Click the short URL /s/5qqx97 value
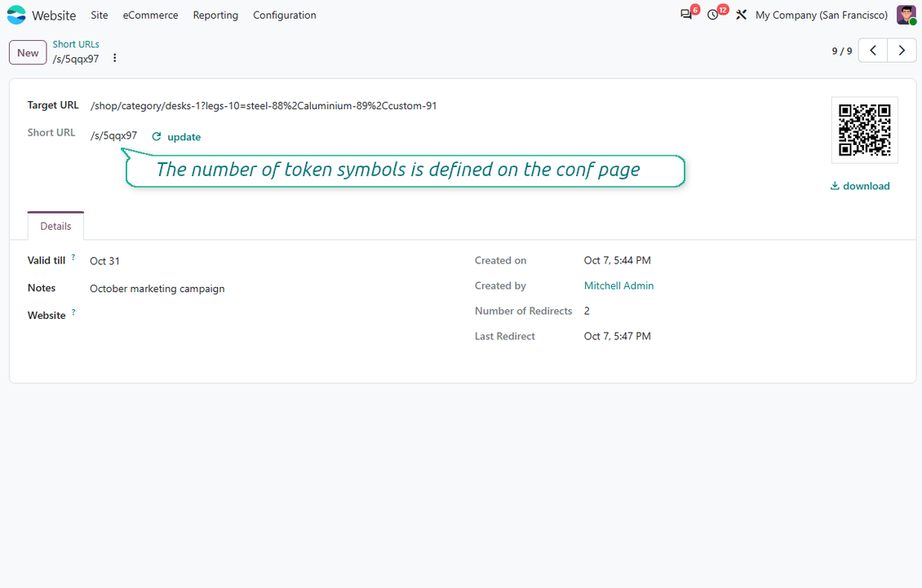The height and width of the screenshot is (588, 922). pos(113,136)
